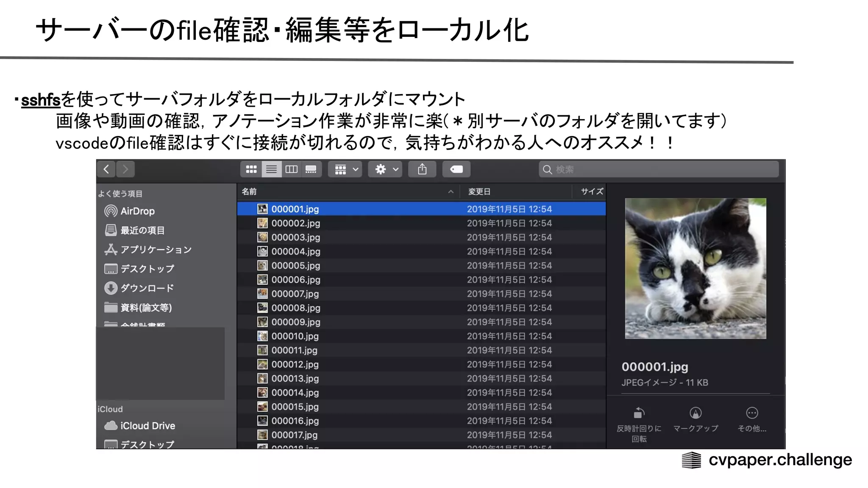Click the thumbnail icon of 000005.jpg
868x488 pixels.
(x=263, y=266)
